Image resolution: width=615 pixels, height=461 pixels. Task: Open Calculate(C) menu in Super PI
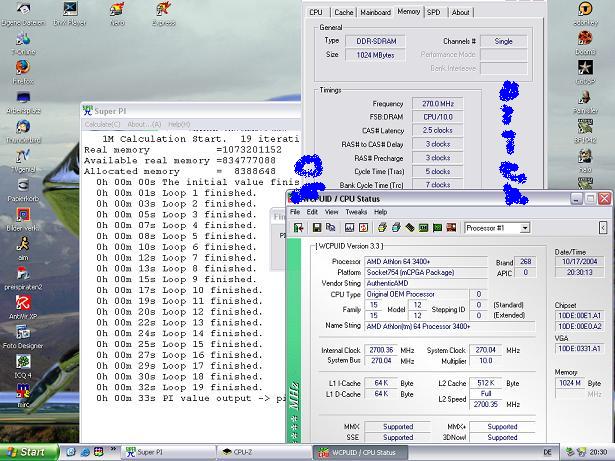coord(102,124)
